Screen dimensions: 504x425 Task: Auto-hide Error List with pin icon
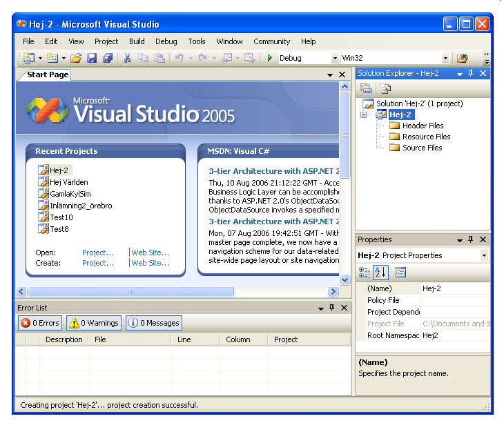click(331, 308)
